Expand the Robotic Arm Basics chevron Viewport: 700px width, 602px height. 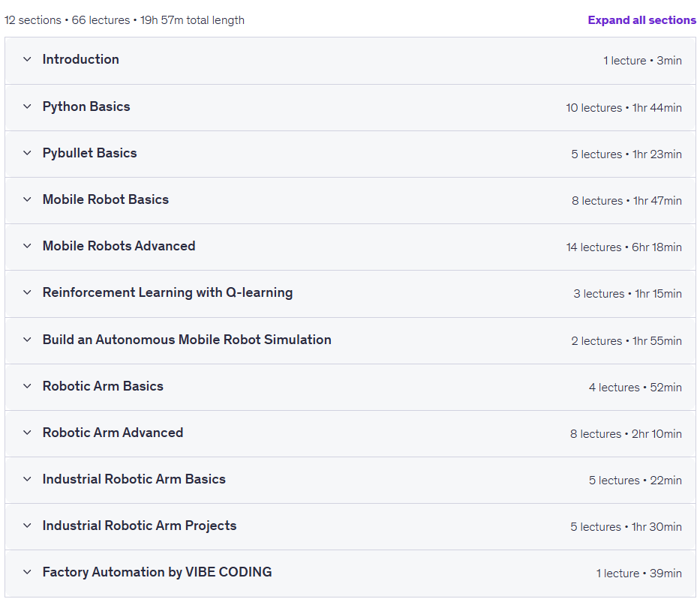pos(27,386)
